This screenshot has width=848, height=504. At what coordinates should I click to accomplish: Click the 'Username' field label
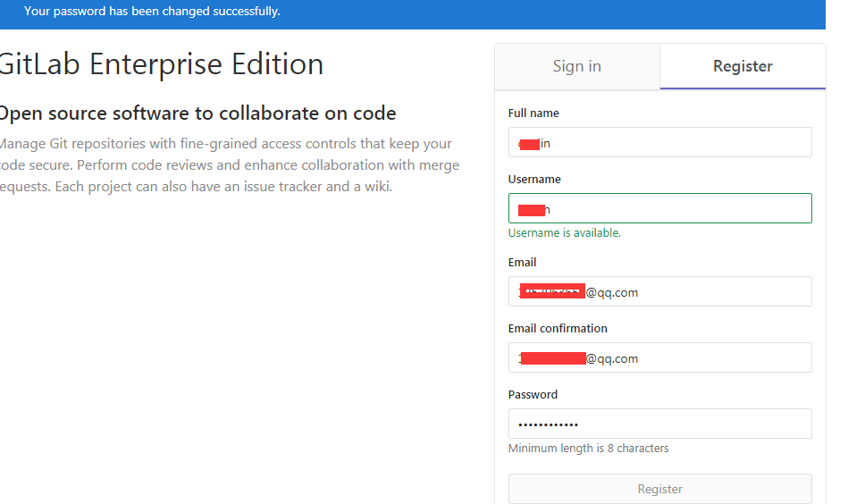tap(534, 179)
